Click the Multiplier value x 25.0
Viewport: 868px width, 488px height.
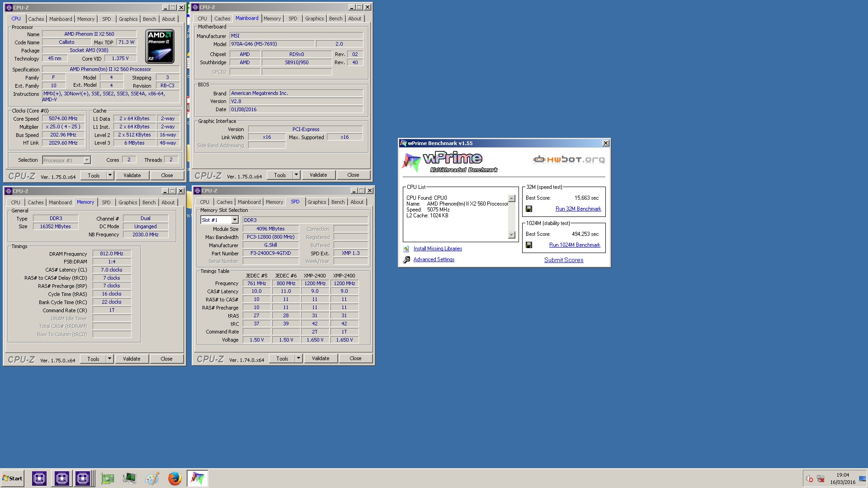[63, 127]
